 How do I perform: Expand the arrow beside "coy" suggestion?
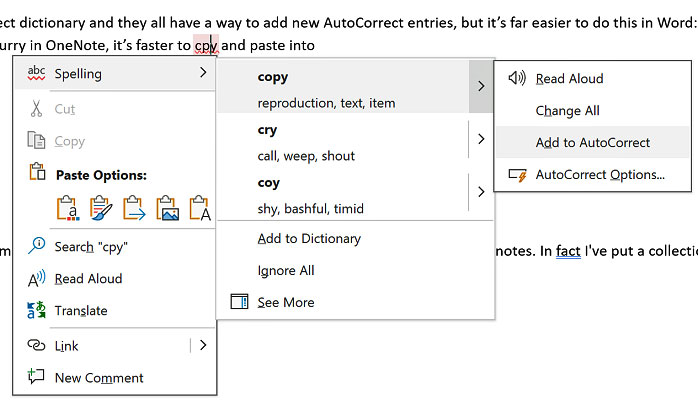click(481, 192)
